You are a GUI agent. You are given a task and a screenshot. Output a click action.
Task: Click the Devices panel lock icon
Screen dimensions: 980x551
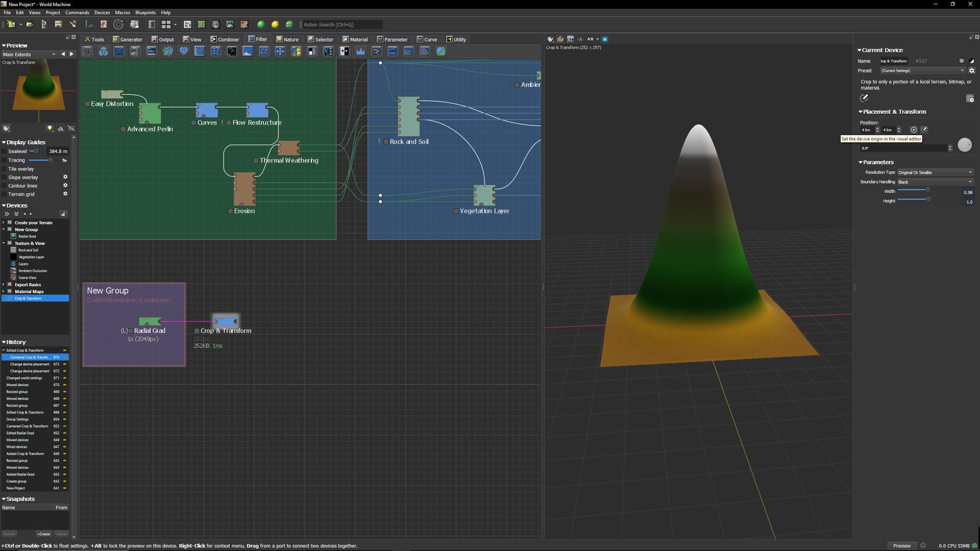63,214
